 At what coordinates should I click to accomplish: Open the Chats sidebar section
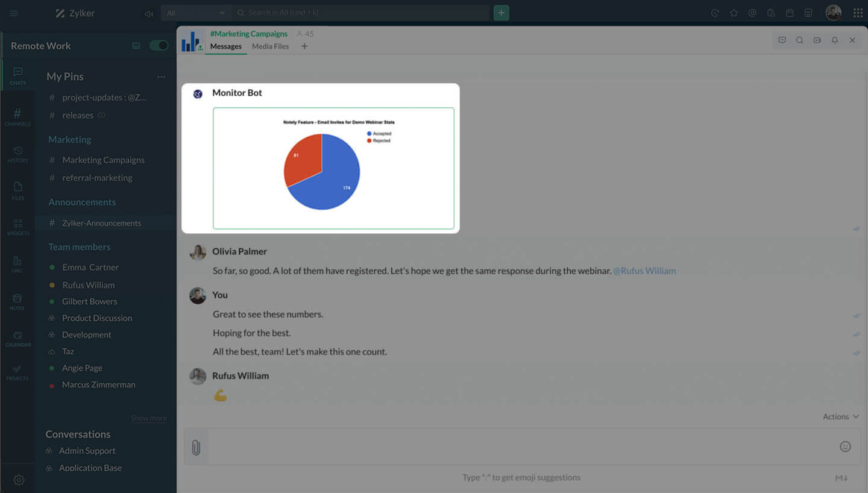click(17, 75)
